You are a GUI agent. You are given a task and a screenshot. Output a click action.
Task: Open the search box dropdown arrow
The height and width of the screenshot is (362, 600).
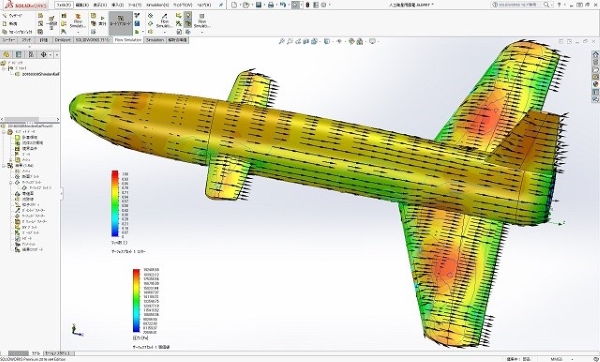click(x=551, y=5)
